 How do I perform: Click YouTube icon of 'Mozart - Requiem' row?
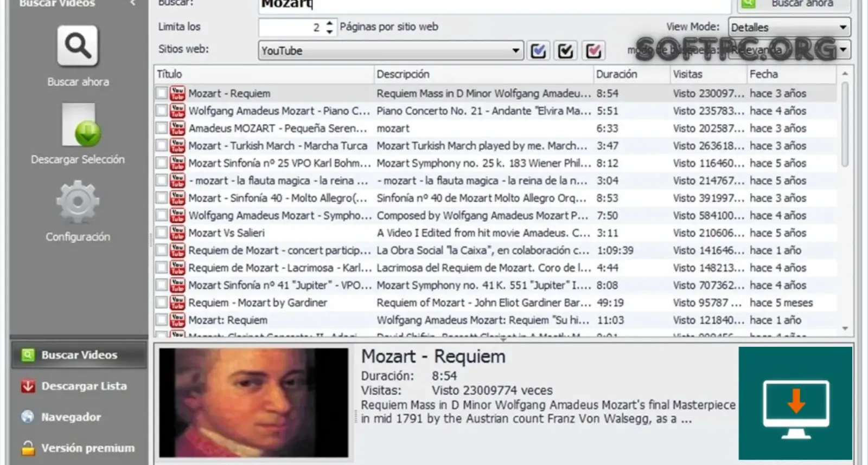177,93
